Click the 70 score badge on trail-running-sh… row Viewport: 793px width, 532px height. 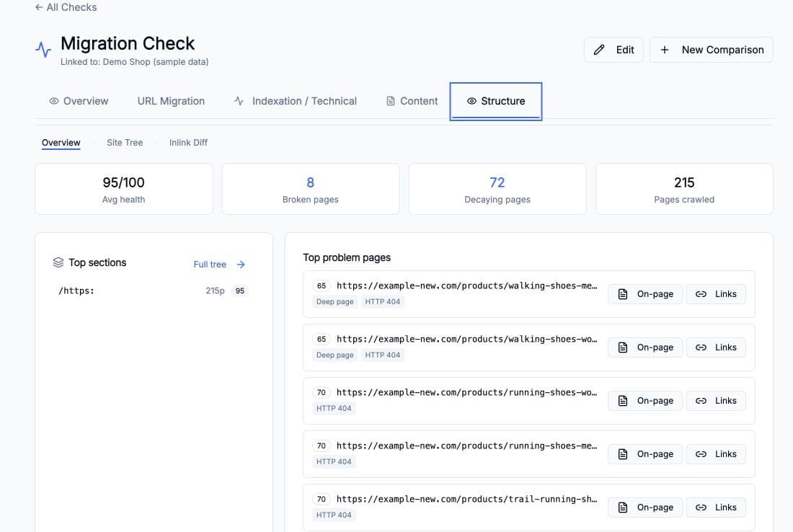(321, 499)
